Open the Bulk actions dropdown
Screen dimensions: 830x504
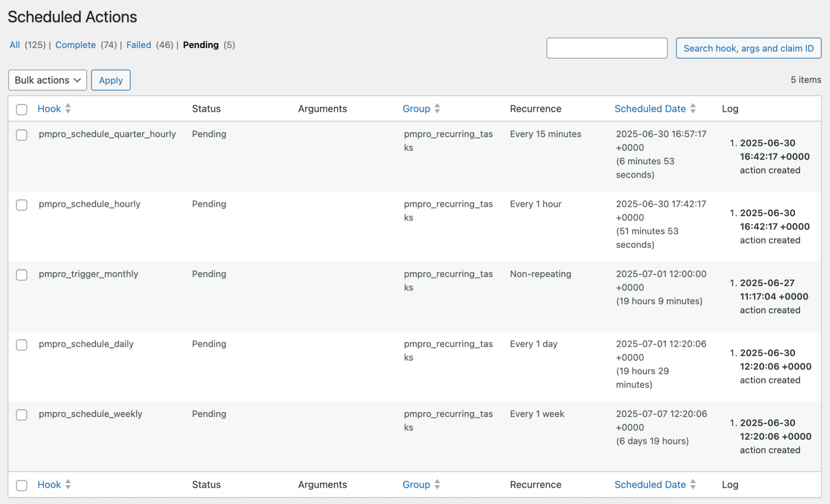(x=47, y=80)
